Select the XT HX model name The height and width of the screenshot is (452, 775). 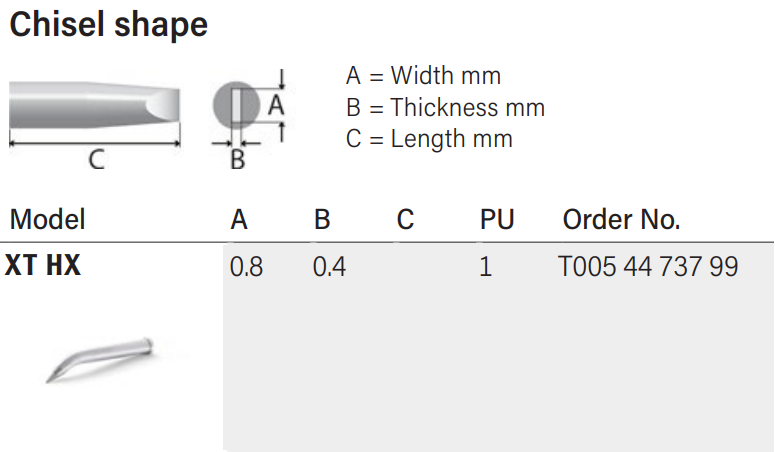pos(43,267)
